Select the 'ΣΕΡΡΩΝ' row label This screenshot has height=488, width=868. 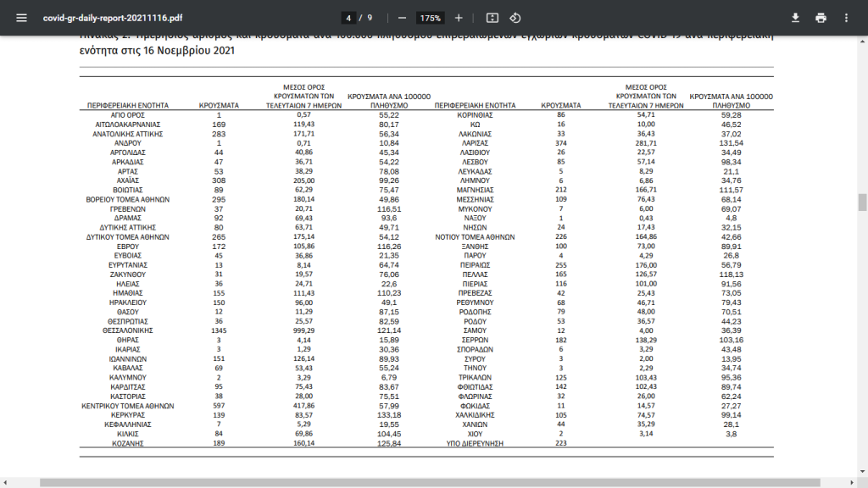(x=475, y=340)
